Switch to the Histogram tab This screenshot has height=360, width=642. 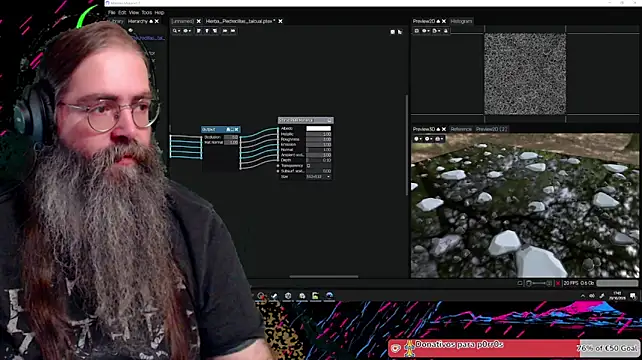461,21
